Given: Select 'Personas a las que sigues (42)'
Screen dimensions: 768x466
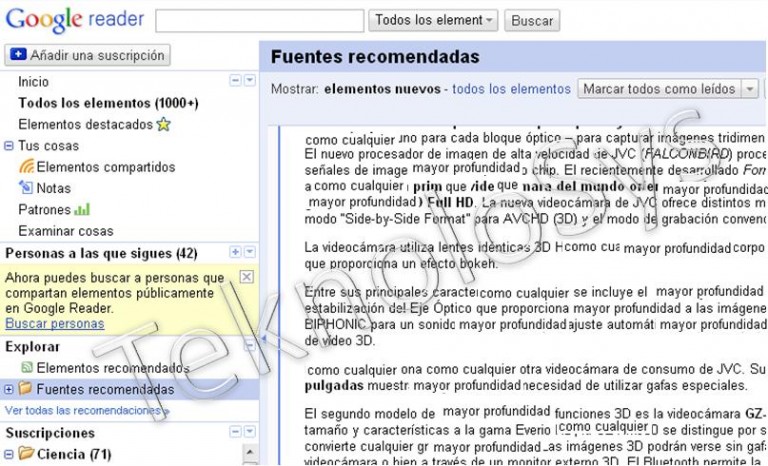Looking at the screenshot, I should pyautogui.click(x=101, y=253).
